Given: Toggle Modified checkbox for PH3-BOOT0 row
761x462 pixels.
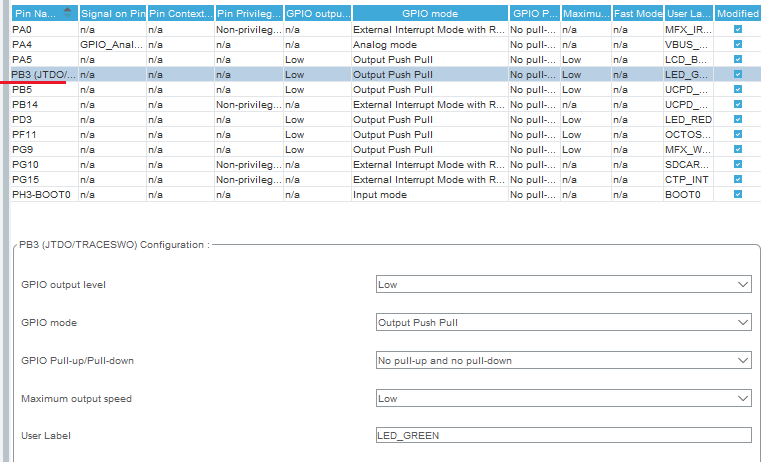Looking at the screenshot, I should [x=738, y=195].
